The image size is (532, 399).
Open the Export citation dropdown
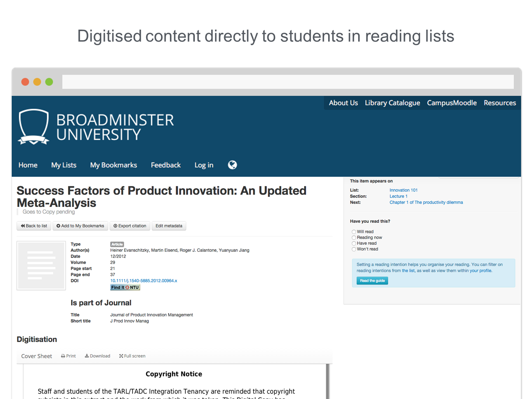click(130, 226)
